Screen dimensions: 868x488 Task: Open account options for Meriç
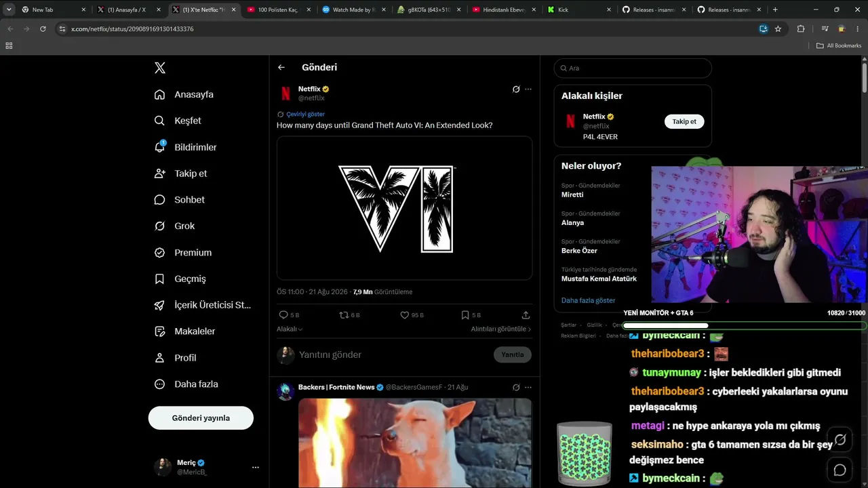point(255,467)
